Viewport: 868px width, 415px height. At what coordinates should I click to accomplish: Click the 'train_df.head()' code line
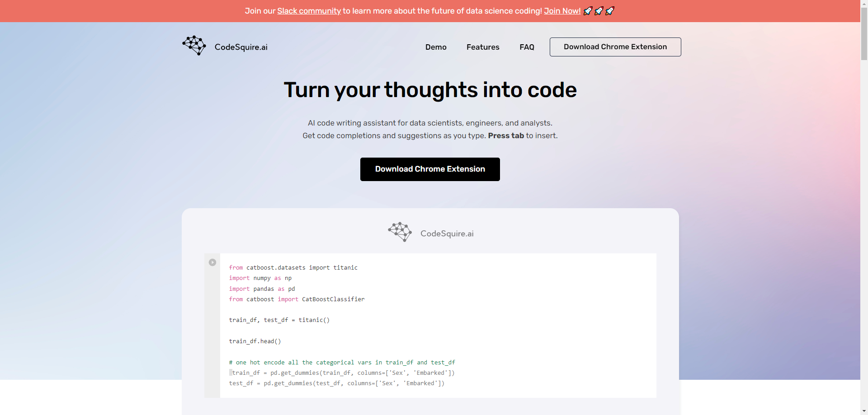click(x=255, y=341)
